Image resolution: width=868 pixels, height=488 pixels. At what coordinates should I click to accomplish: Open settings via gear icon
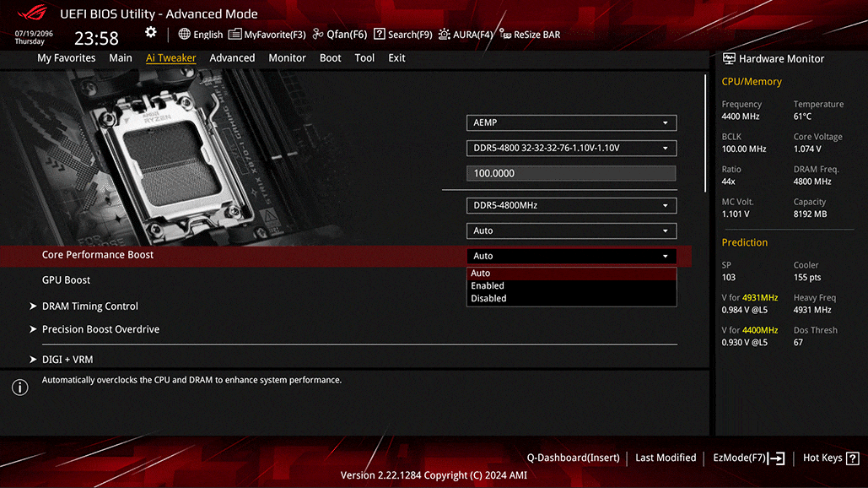pyautogui.click(x=150, y=32)
